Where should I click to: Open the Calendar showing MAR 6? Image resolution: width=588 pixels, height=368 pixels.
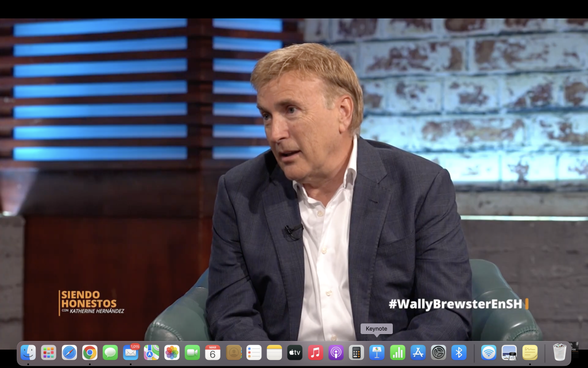coord(212,352)
